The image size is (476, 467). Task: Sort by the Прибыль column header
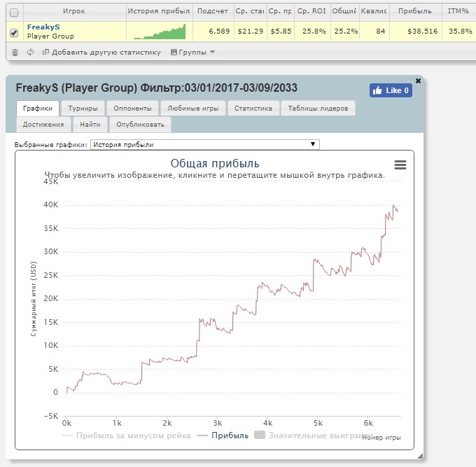[x=414, y=11]
